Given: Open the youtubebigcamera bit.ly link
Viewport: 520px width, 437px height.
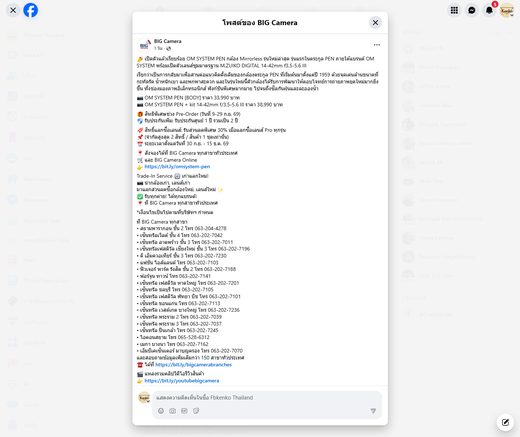Looking at the screenshot, I should coord(182,381).
